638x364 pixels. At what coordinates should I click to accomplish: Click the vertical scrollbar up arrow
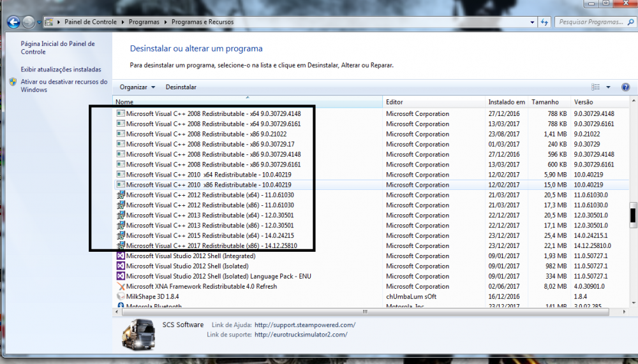coord(633,101)
